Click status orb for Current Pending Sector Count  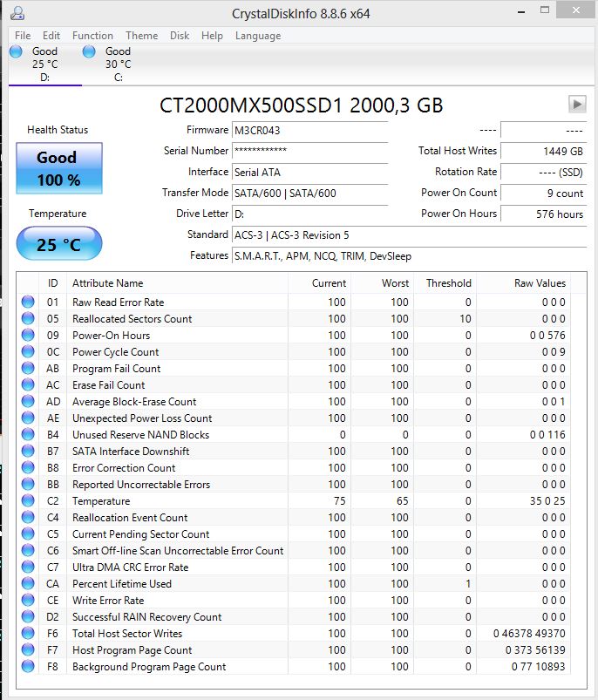tap(28, 533)
